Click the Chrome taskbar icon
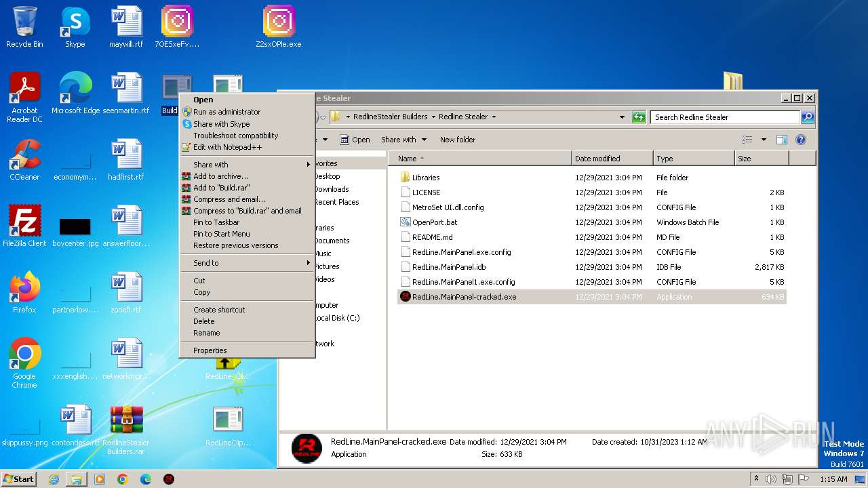Viewport: 868px width, 488px height. point(123,479)
